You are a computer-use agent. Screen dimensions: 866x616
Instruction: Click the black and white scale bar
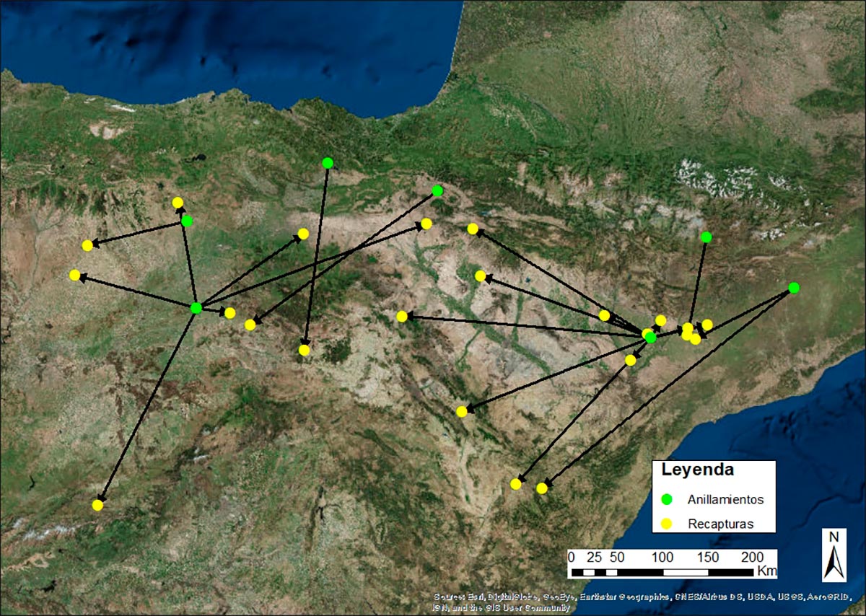point(662,572)
